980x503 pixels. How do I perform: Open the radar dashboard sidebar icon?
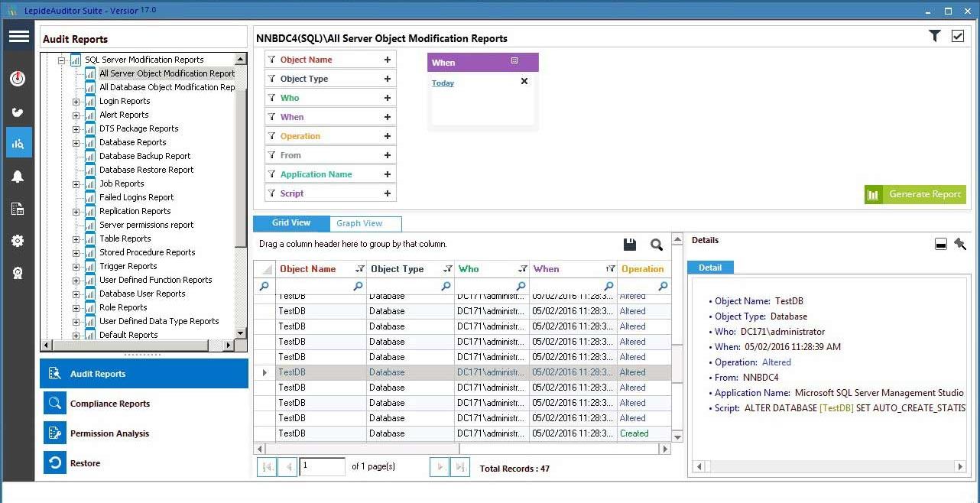[x=18, y=79]
